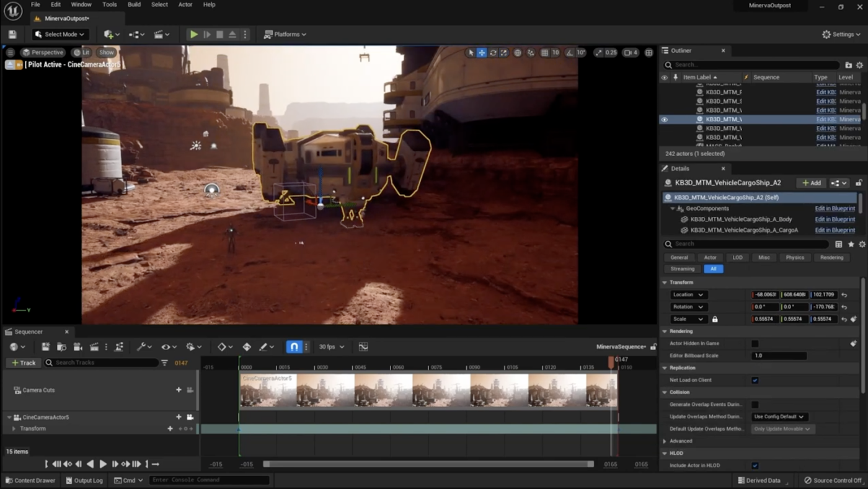The width and height of the screenshot is (868, 489).
Task: Uncheck the Net Load on Client checkbox
Action: (755, 380)
